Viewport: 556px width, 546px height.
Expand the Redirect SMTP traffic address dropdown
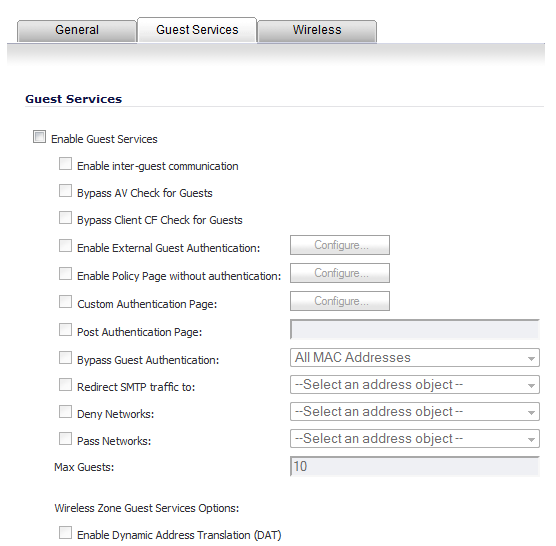pos(415,385)
